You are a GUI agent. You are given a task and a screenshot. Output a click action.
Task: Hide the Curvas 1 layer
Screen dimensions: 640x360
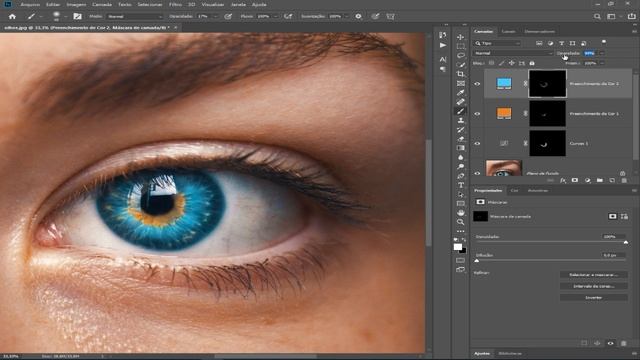click(477, 144)
